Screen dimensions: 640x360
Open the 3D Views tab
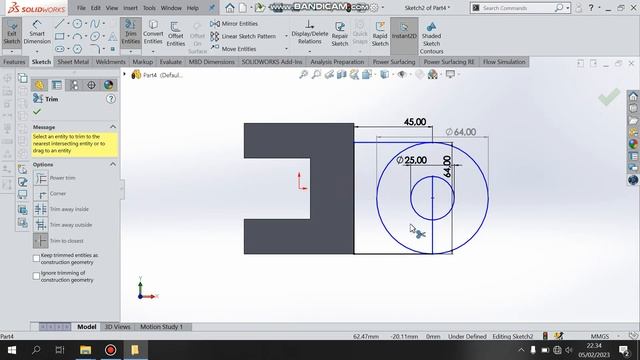pos(117,327)
